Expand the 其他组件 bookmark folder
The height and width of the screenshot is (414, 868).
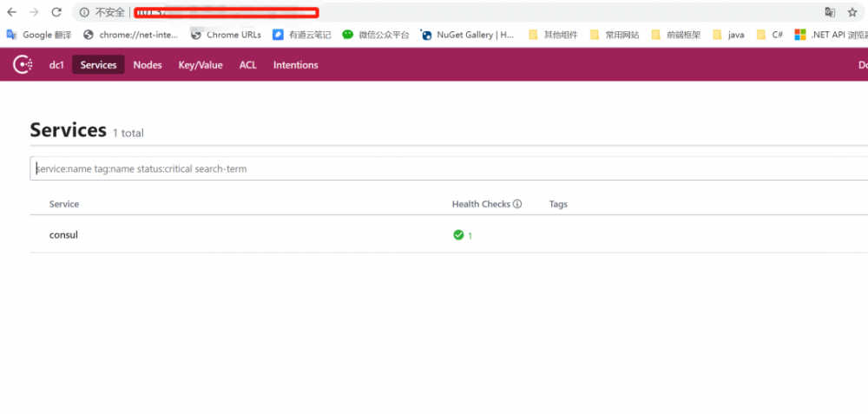[553, 35]
